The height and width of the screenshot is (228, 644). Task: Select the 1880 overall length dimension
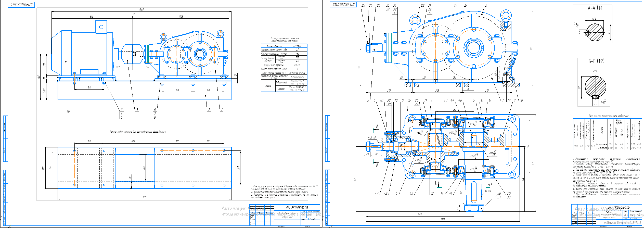coord(141,10)
